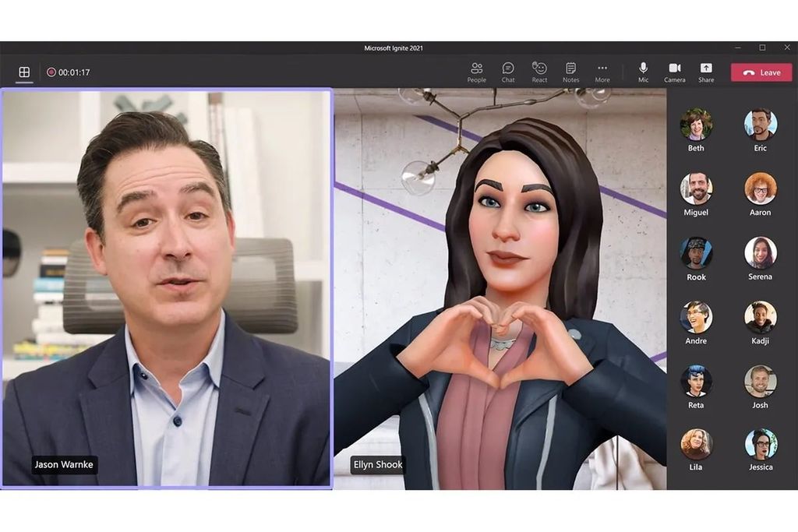This screenshot has width=798, height=532.
Task: Select Jason Warnke's name label
Action: click(62, 464)
